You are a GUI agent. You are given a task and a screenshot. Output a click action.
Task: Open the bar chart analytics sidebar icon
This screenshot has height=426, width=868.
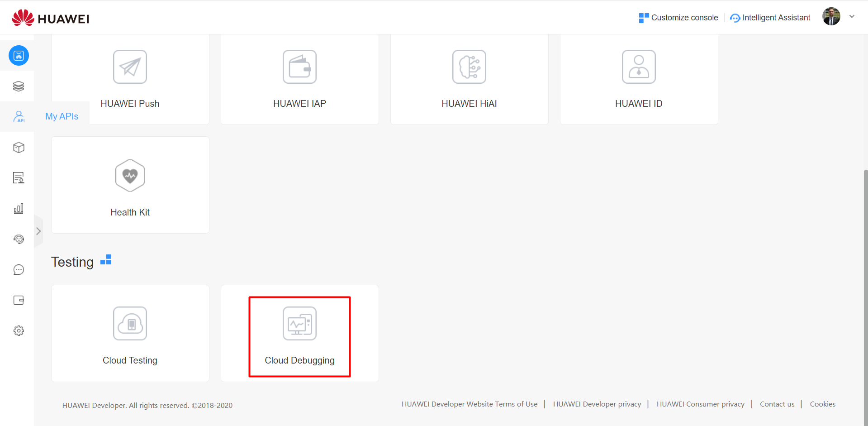pyautogui.click(x=19, y=208)
